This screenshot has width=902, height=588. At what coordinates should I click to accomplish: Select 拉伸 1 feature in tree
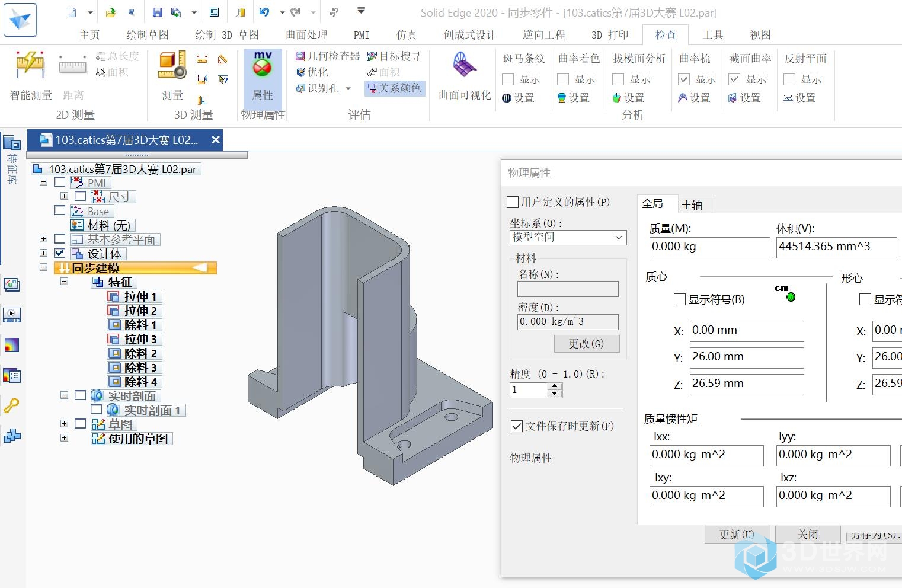point(134,296)
